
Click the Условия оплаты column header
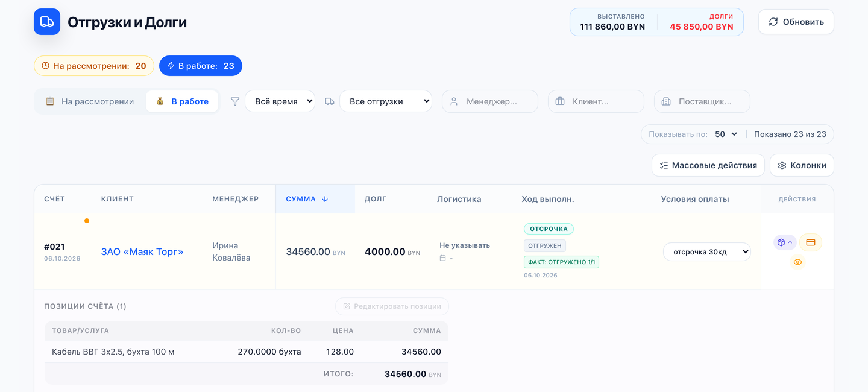pos(695,199)
